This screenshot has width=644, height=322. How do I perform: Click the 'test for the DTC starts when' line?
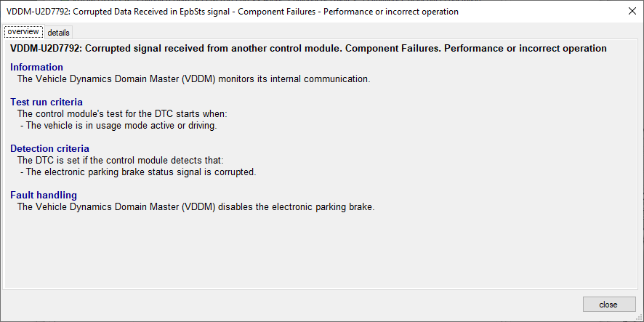122,114
